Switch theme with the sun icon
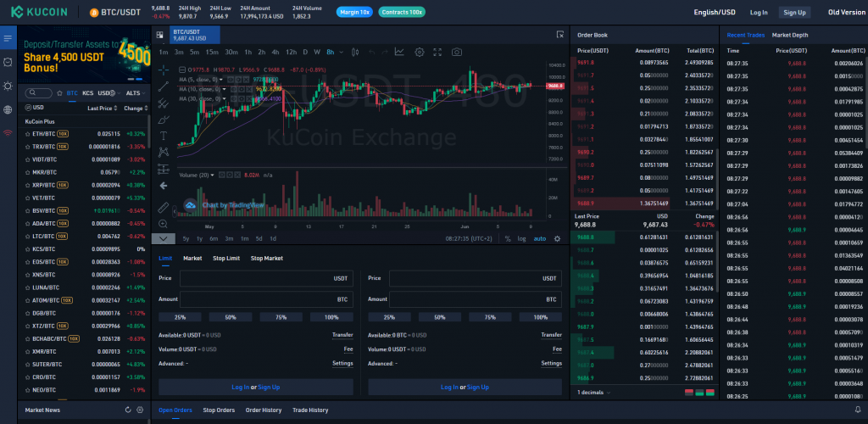 point(8,86)
